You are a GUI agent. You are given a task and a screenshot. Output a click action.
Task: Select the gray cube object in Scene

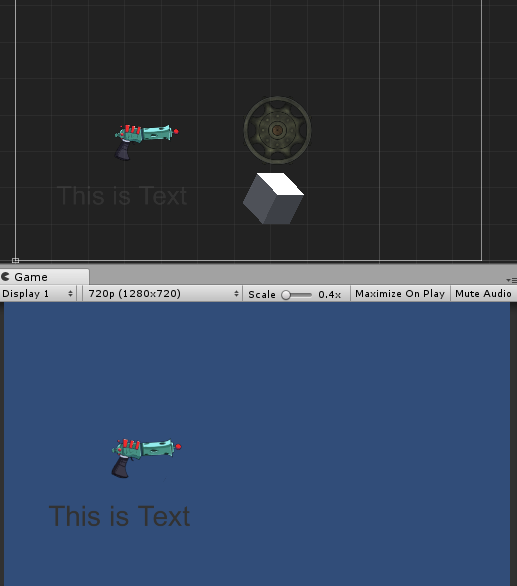tap(273, 198)
